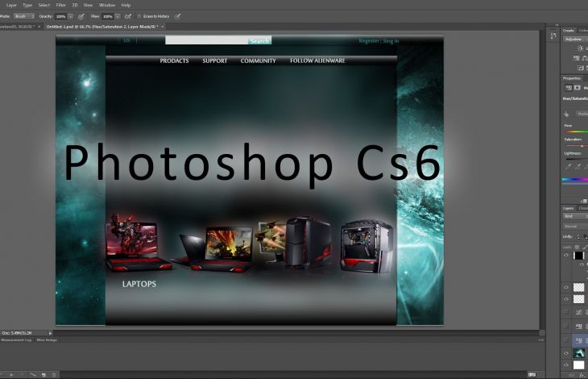Click the Opacity value field
This screenshot has width=588, height=379.
[60, 16]
